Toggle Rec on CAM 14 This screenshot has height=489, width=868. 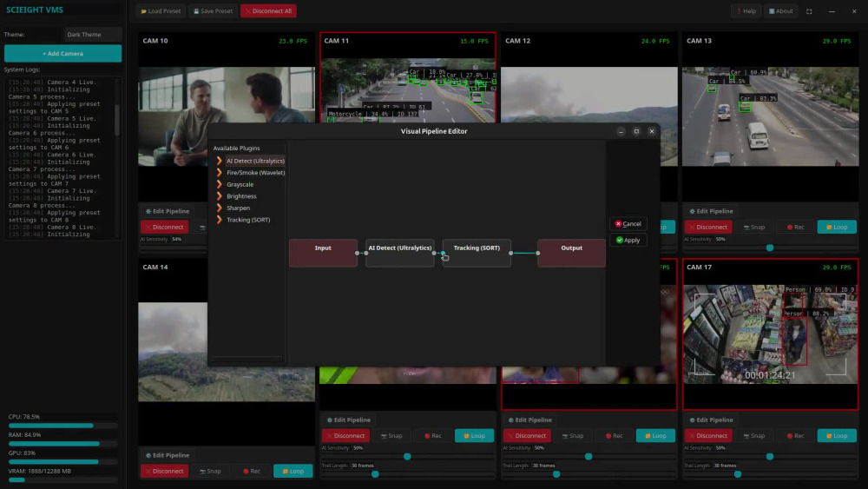[252, 472]
